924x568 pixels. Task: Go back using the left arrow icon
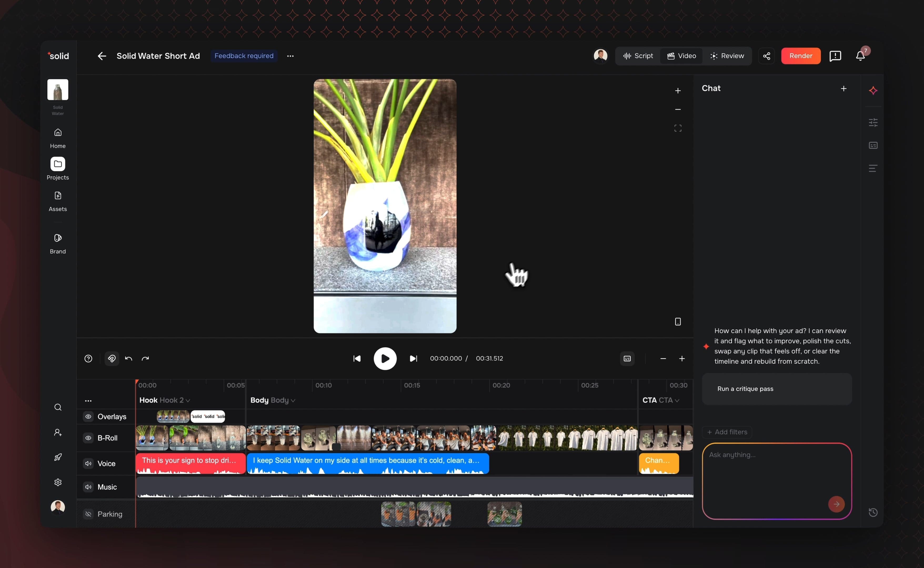point(102,56)
